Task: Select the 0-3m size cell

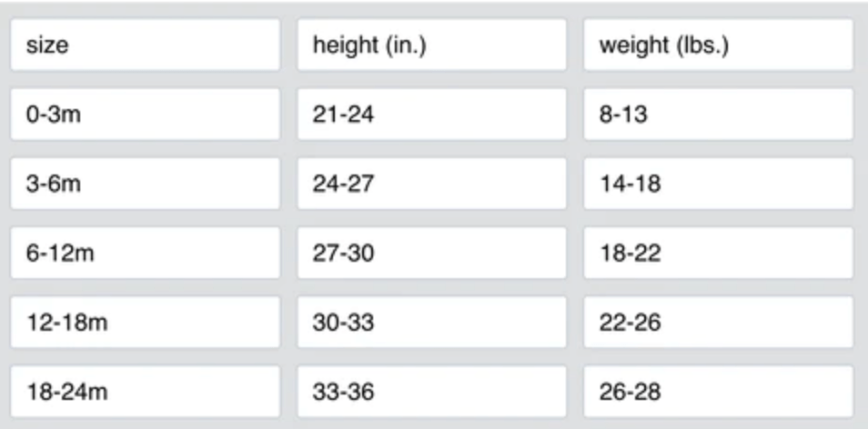Action: click(145, 115)
